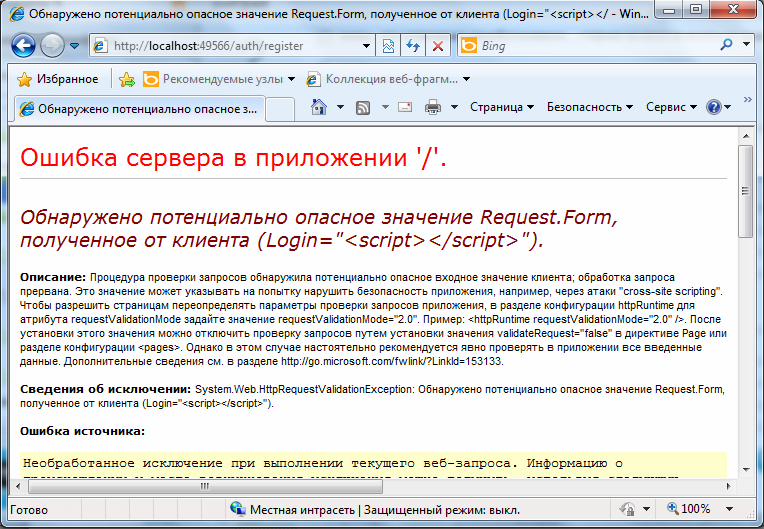Expand the address bar URL history dropdown
The width and height of the screenshot is (764, 529).
[366, 46]
